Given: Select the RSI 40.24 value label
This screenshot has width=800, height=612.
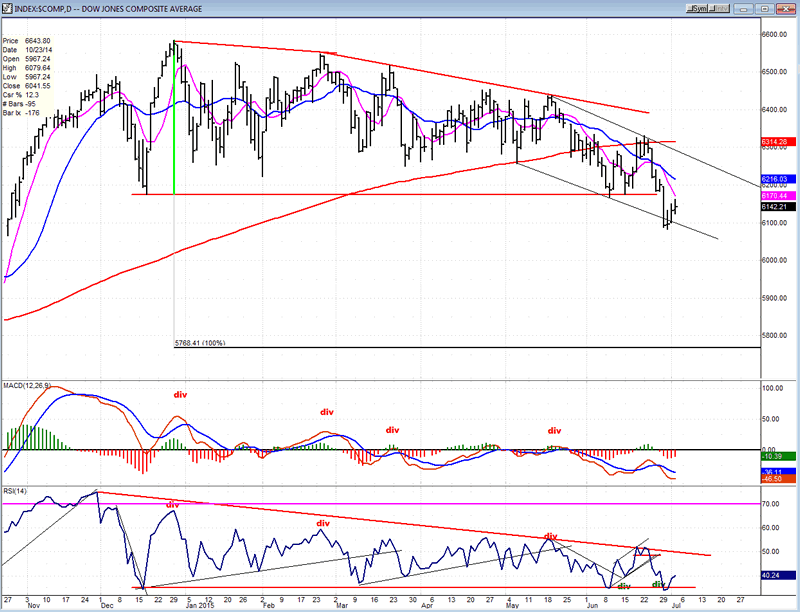Looking at the screenshot, I should click(x=778, y=575).
